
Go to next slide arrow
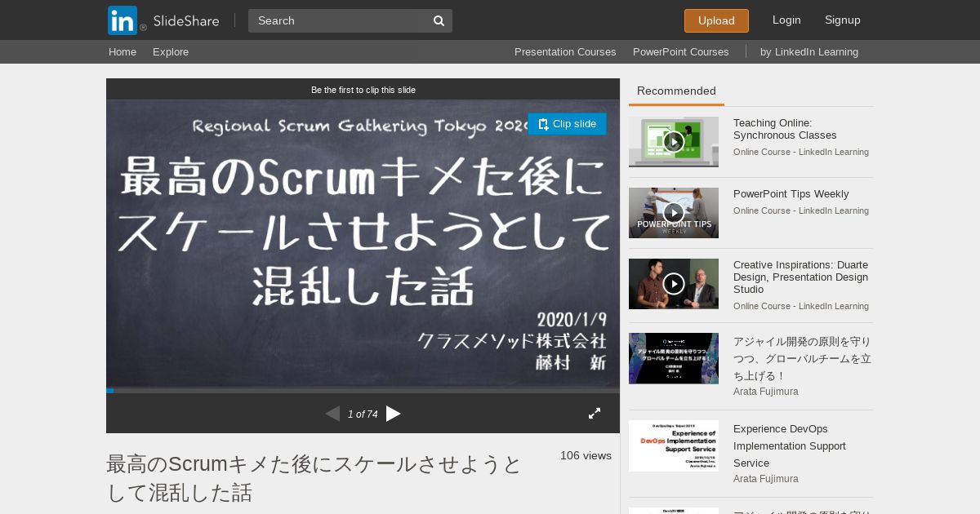[x=394, y=414]
